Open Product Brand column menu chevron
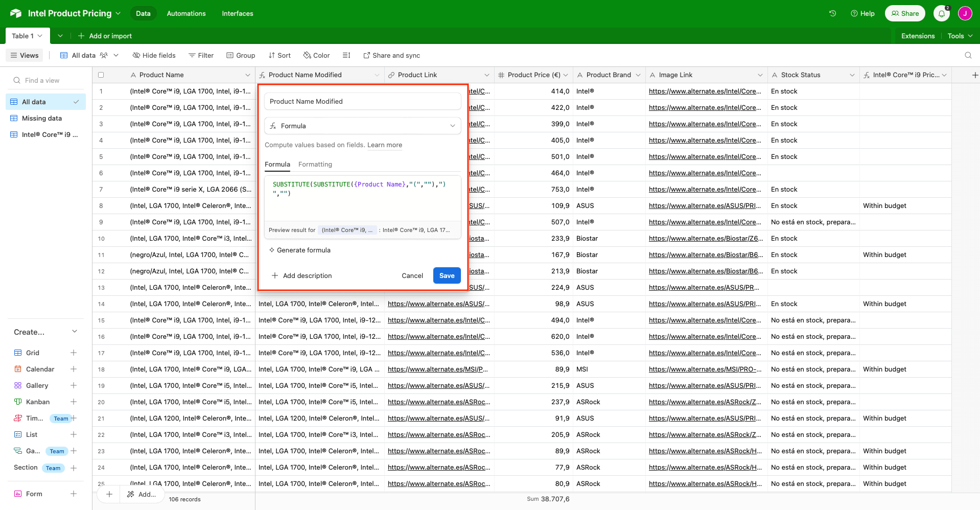Screen dimensions: 980x510 pos(638,75)
